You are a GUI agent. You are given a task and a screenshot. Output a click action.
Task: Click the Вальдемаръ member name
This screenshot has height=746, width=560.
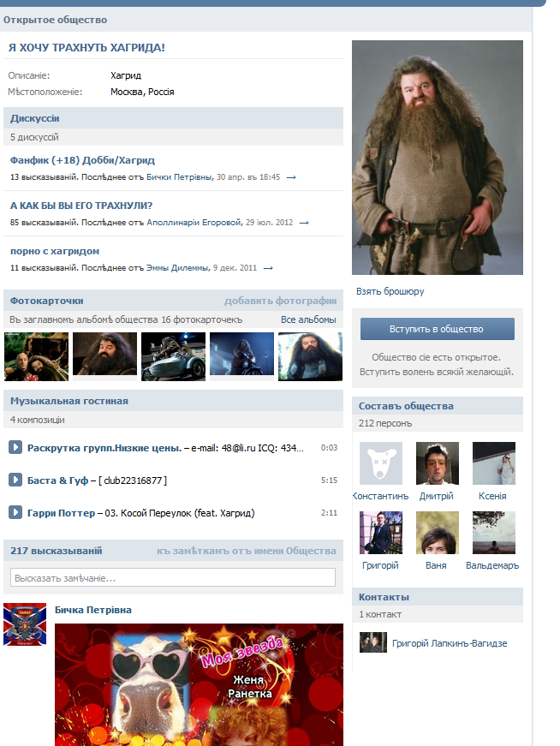pos(492,565)
